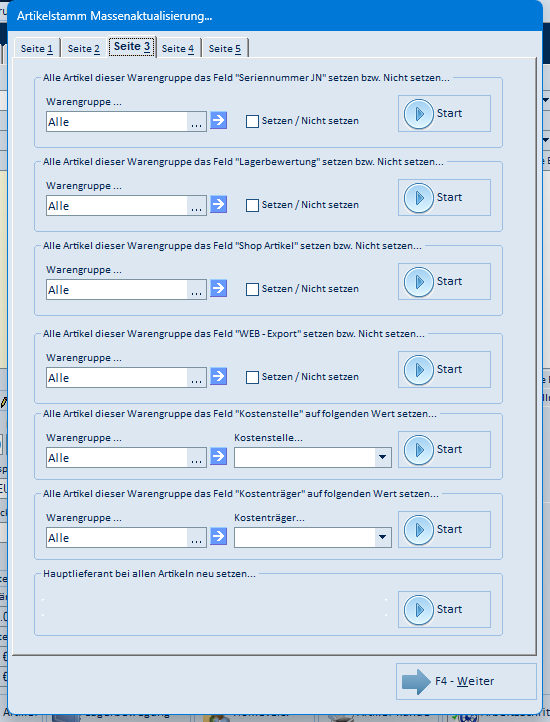
Task: Start the Kostenstelle update
Action: click(x=444, y=449)
